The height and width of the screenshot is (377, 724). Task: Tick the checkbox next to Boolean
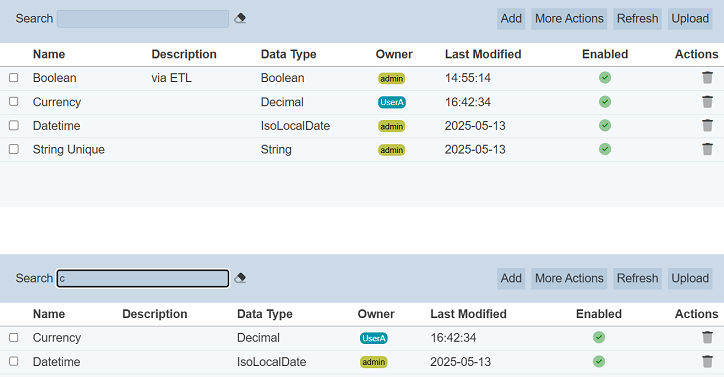click(x=14, y=78)
